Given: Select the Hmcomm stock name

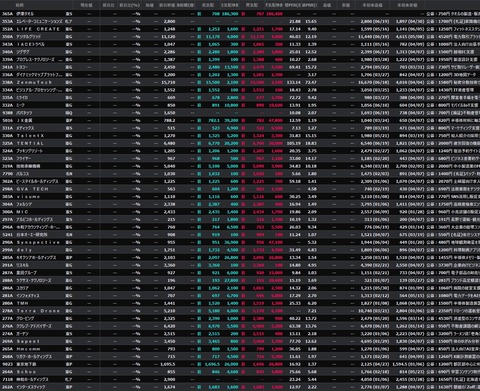Looking at the screenshot, I should [x=28, y=349].
